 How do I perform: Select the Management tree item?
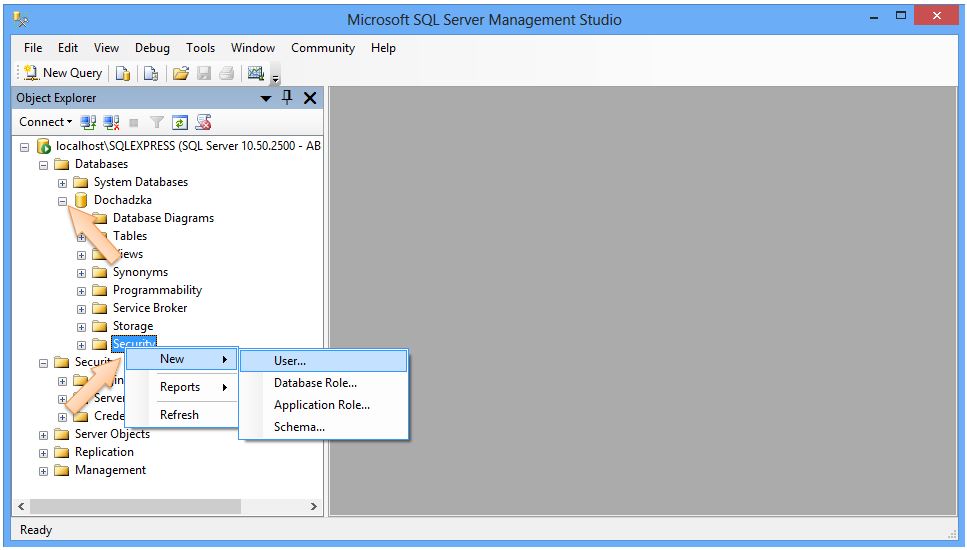point(110,470)
